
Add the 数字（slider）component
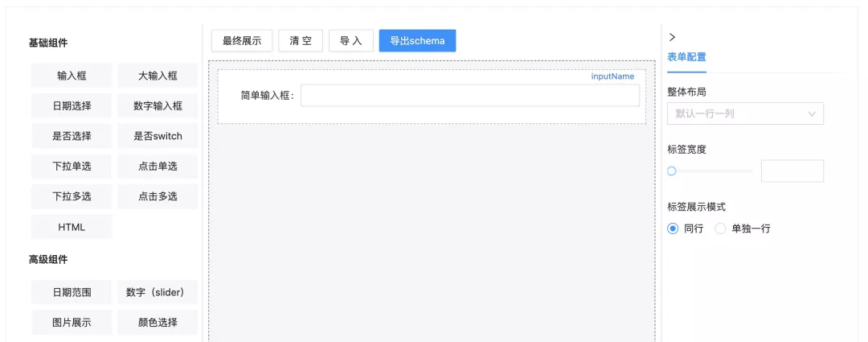[x=158, y=292]
